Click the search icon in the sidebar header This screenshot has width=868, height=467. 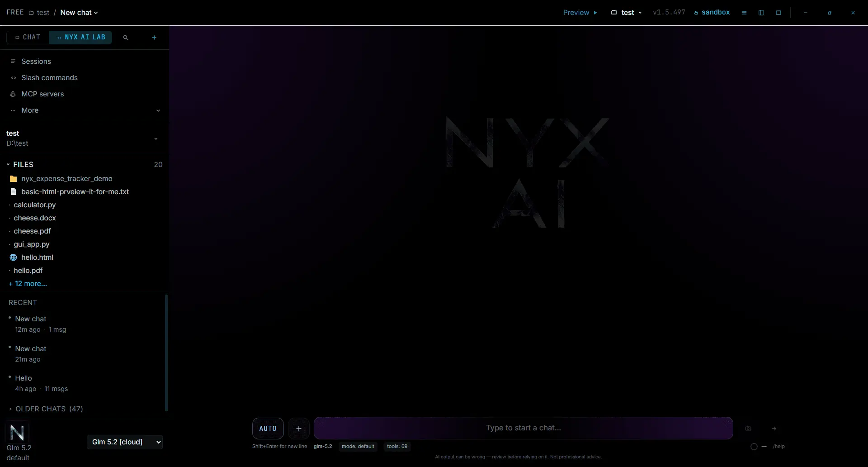pos(126,38)
